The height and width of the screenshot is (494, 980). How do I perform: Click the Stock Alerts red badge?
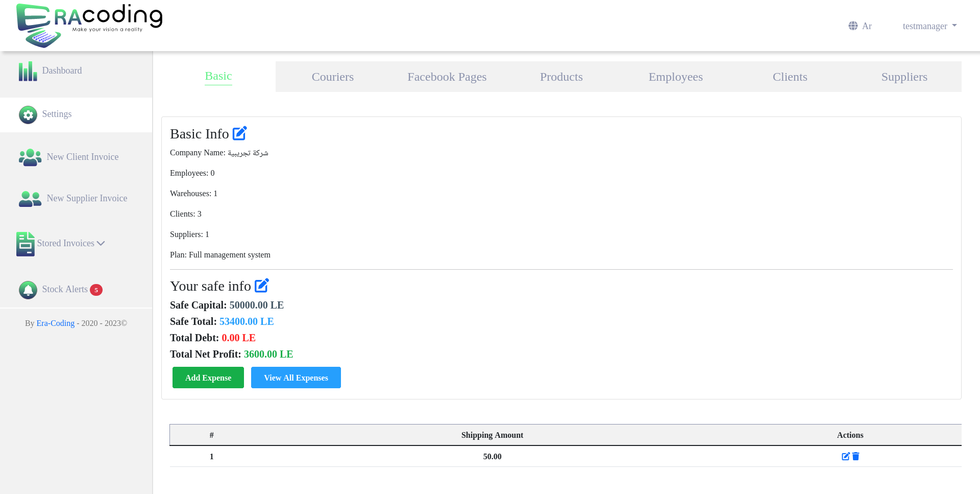point(96,290)
